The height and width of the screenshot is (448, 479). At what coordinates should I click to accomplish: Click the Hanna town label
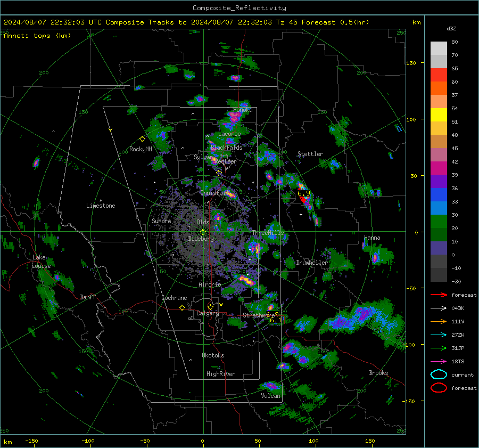[372, 238]
